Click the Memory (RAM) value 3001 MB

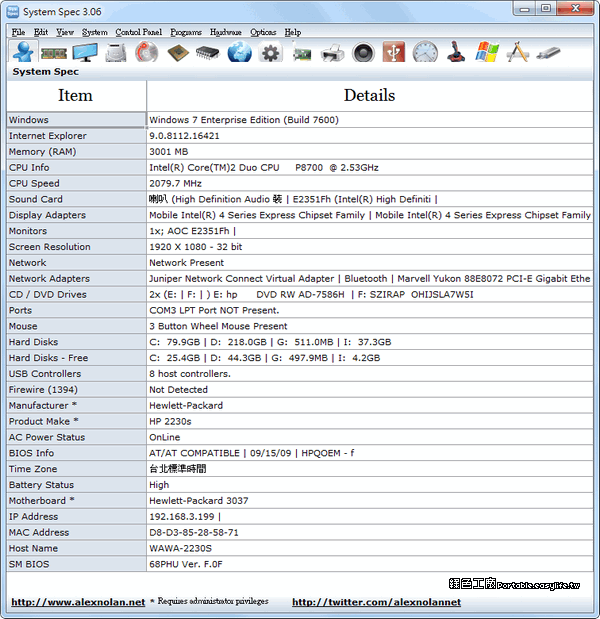point(169,152)
